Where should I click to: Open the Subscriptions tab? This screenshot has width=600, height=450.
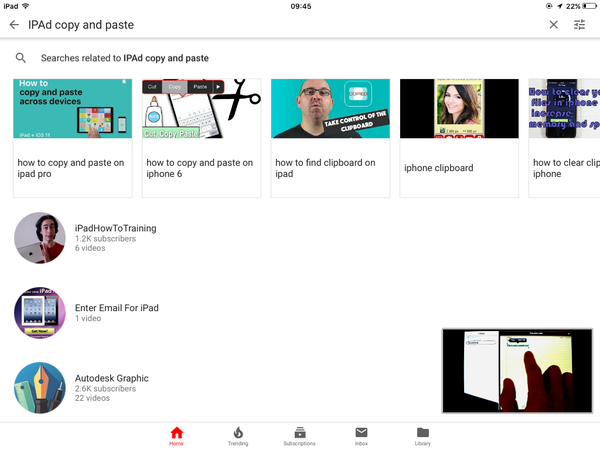[299, 435]
